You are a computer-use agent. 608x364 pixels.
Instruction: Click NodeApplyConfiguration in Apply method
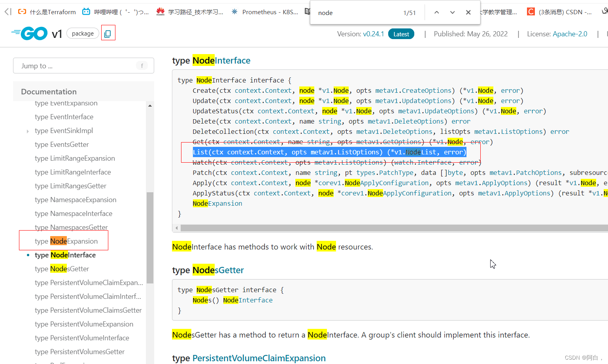387,183
